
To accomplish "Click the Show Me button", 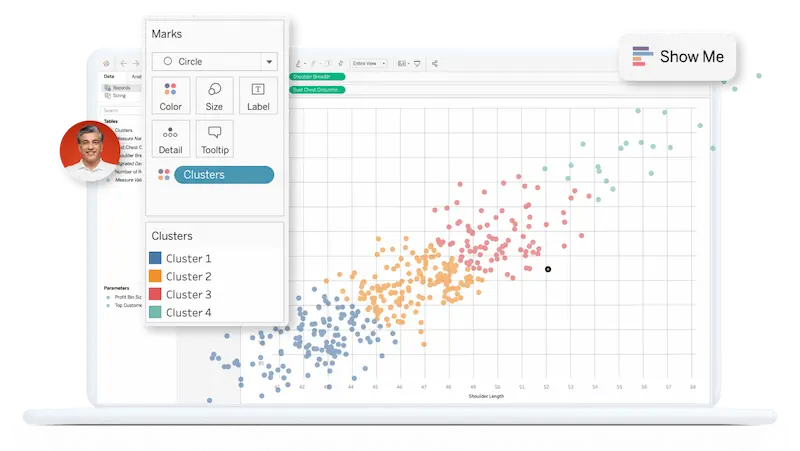I will [678, 56].
